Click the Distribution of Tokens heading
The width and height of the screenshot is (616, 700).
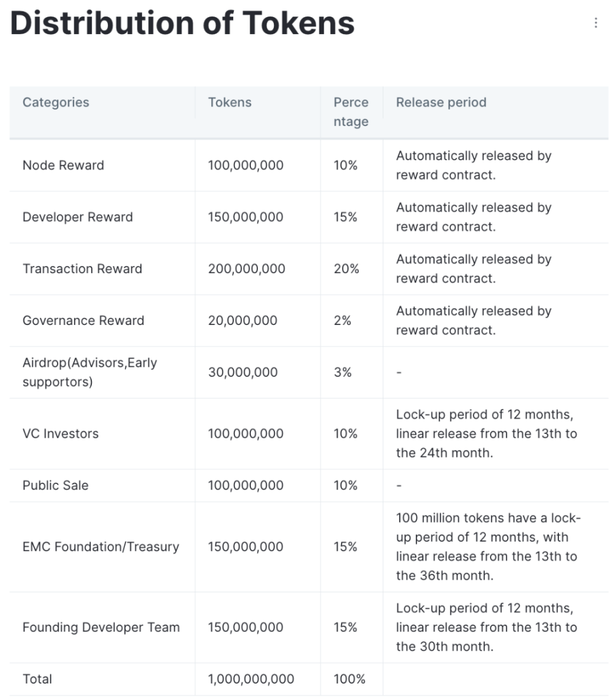click(183, 23)
